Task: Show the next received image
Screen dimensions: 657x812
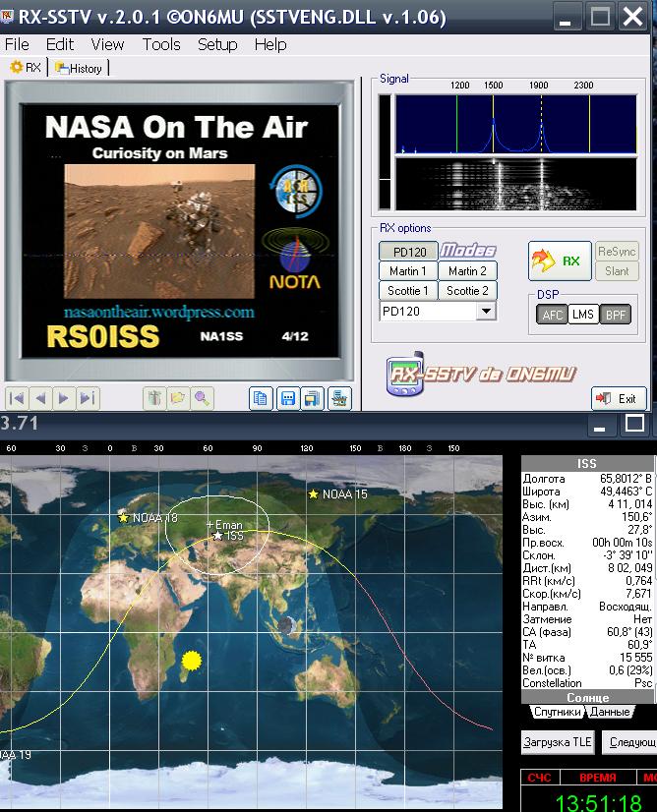Action: pos(63,398)
